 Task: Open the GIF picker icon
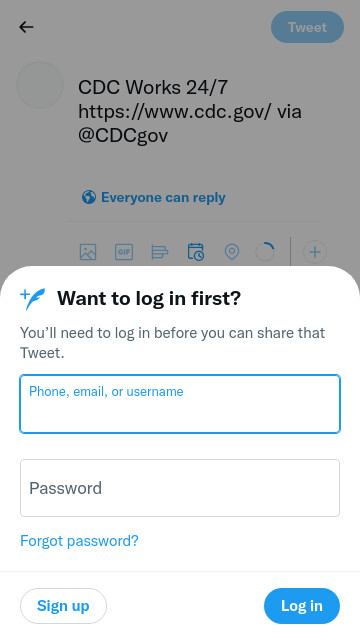click(x=124, y=252)
